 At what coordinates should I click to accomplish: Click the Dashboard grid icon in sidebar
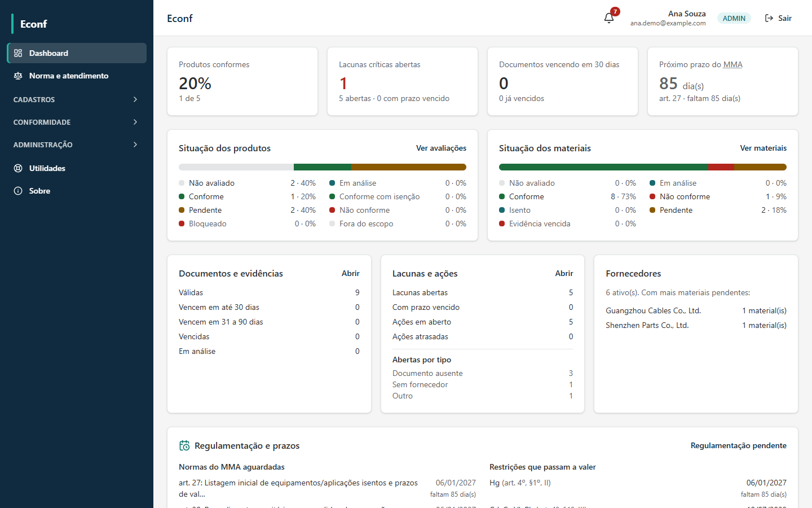18,53
